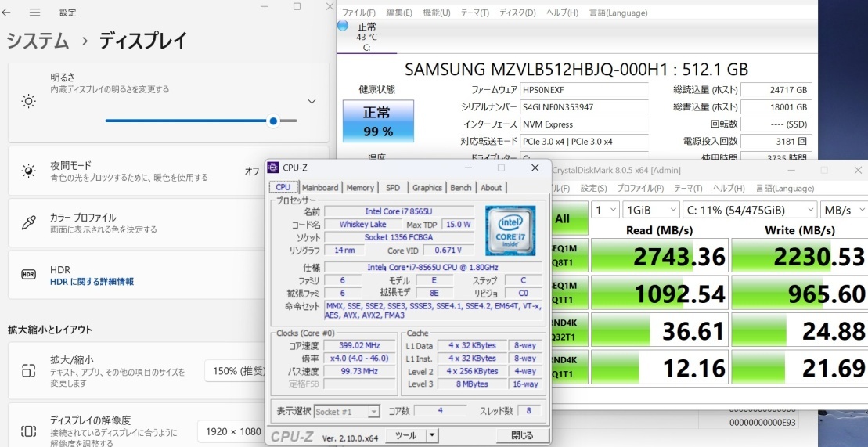
Task: Run the RND4K Q1T1 test button
Action: (x=569, y=366)
